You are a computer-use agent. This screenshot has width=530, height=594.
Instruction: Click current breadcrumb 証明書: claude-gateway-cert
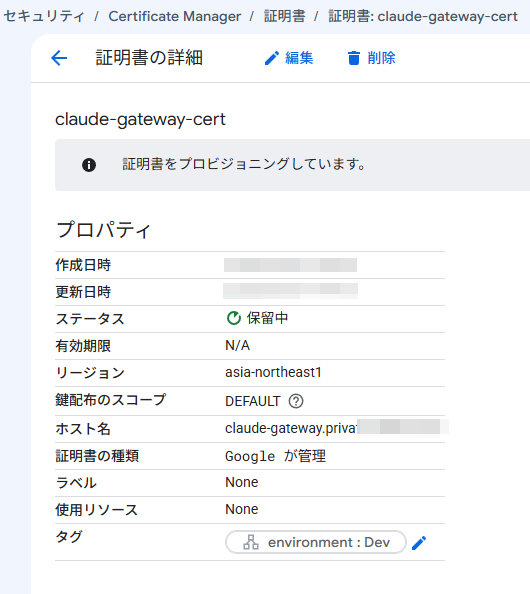[423, 16]
